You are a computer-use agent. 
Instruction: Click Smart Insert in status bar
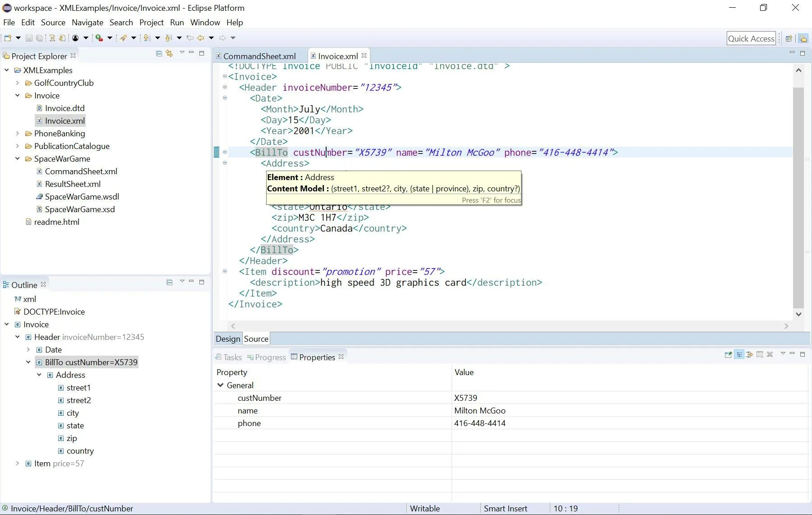(505, 508)
